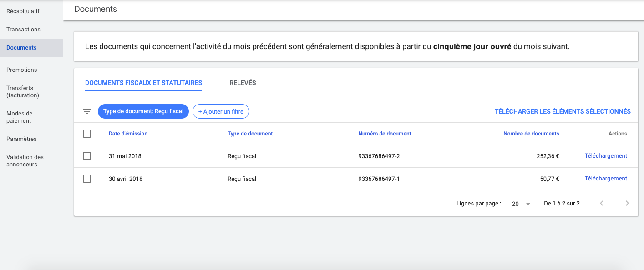Screen dimensions: 644x270
Task: Download the 93367686497-1 receipt
Action: pos(605,179)
